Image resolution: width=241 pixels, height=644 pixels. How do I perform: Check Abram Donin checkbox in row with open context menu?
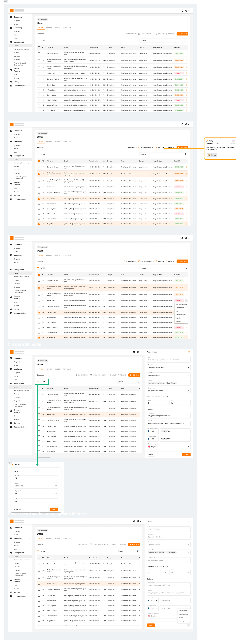point(39,301)
